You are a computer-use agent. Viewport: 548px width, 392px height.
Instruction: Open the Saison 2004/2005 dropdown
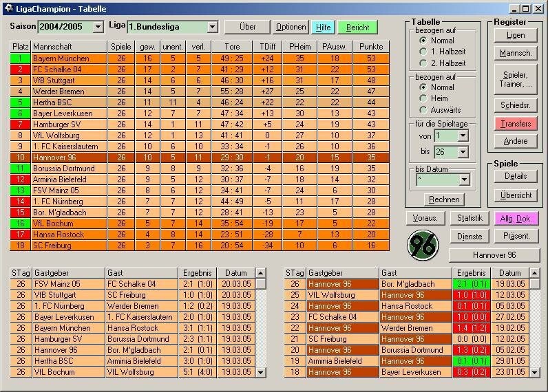click(98, 27)
